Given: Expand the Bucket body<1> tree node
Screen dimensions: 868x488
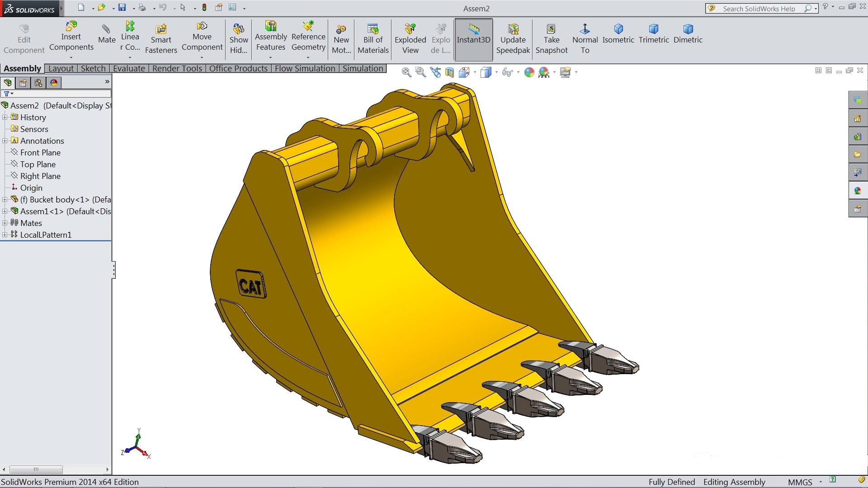Looking at the screenshot, I should click(x=5, y=199).
